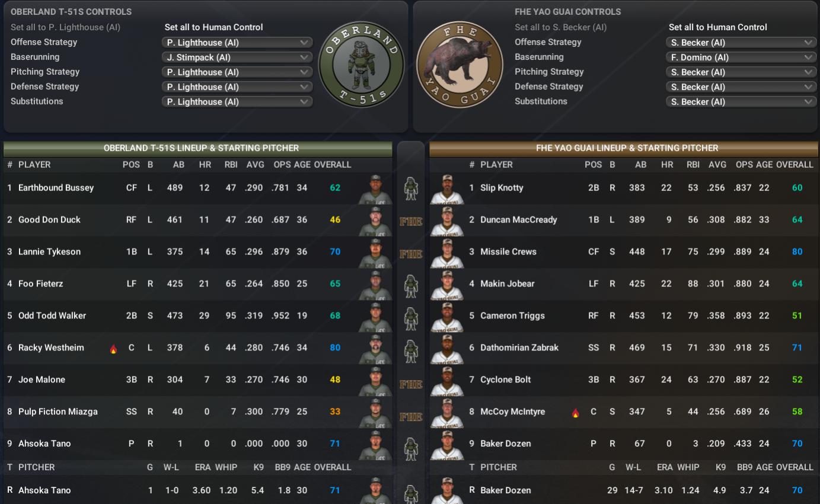Click the Oberland T-51s team logo

pyautogui.click(x=361, y=65)
